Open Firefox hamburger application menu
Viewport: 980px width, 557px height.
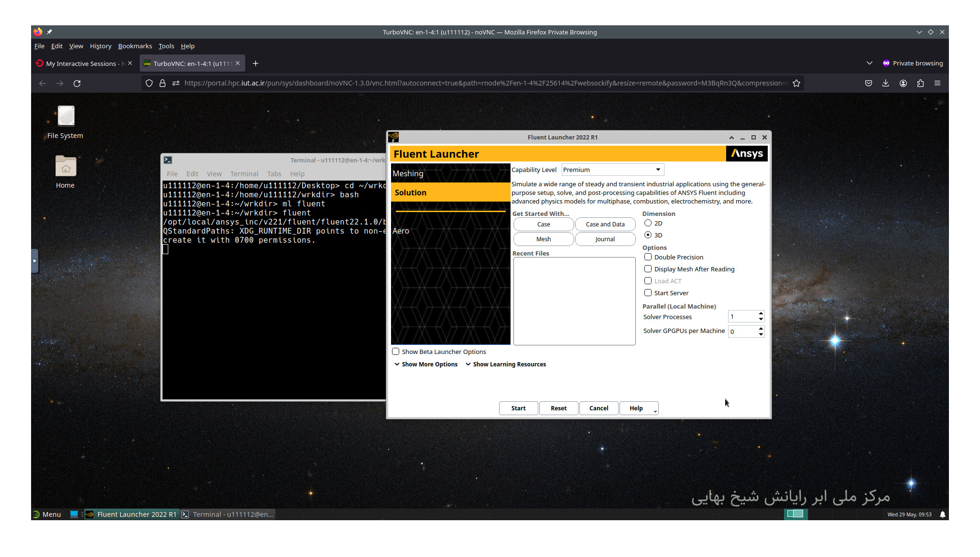[x=937, y=83]
